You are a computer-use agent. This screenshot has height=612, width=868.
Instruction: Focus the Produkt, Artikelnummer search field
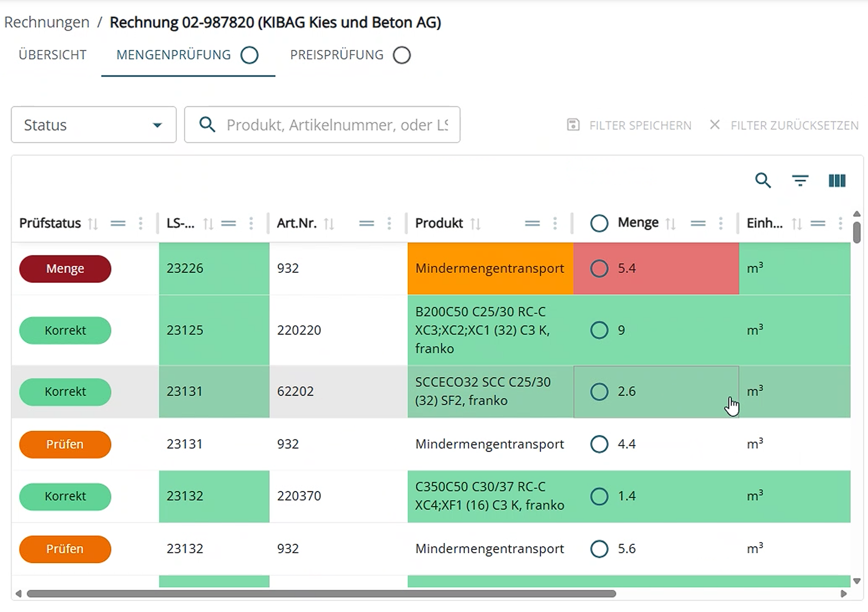tap(336, 125)
